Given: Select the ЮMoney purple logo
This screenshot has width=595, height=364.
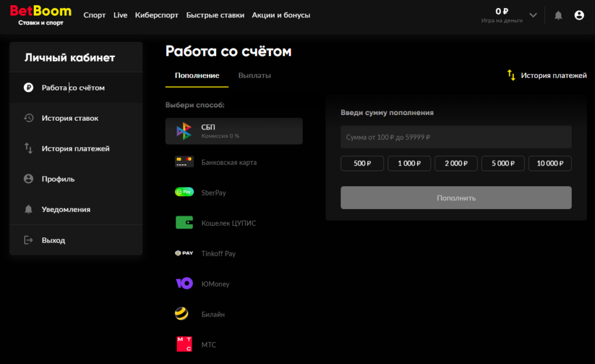Looking at the screenshot, I should click(x=184, y=283).
